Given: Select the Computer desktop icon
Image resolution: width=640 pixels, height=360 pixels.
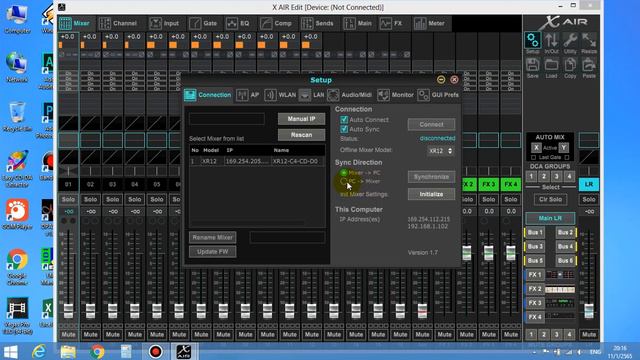Looking at the screenshot, I should [x=17, y=18].
